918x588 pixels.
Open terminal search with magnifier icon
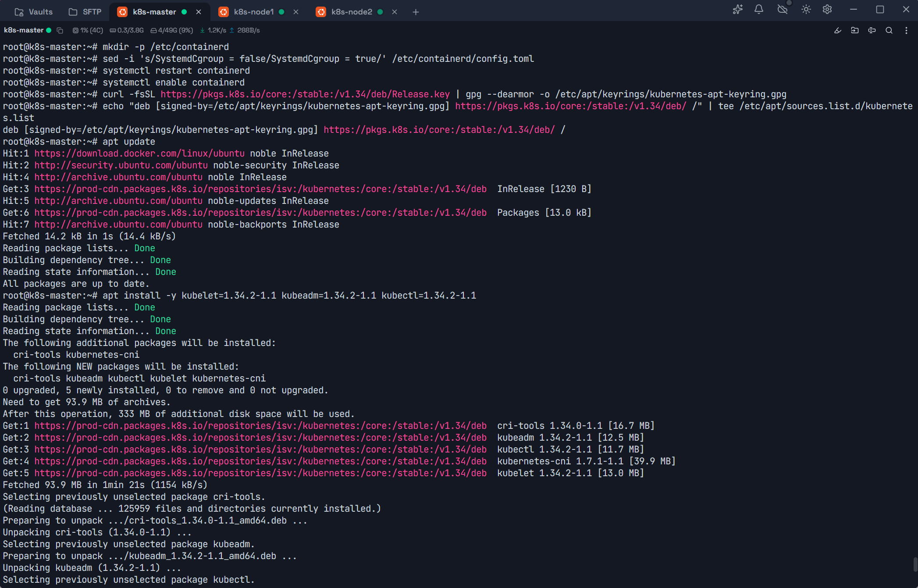889,30
